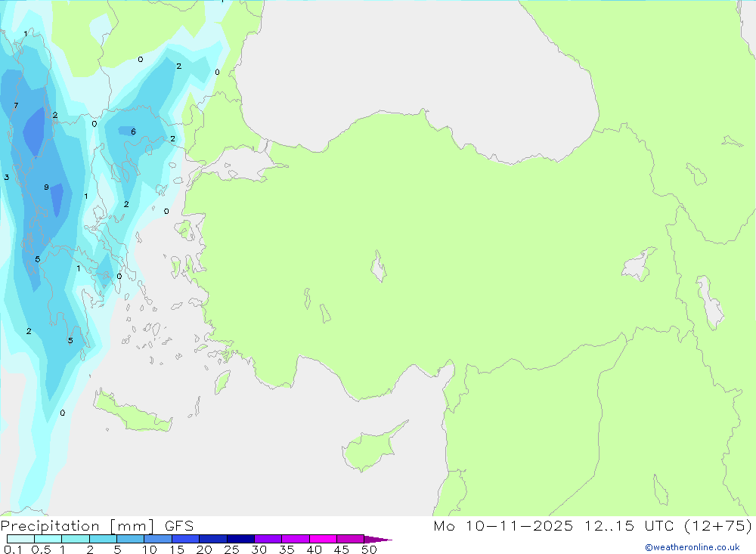Click the map precipitation value '9'
The width and height of the screenshot is (756, 554).
pos(46,187)
